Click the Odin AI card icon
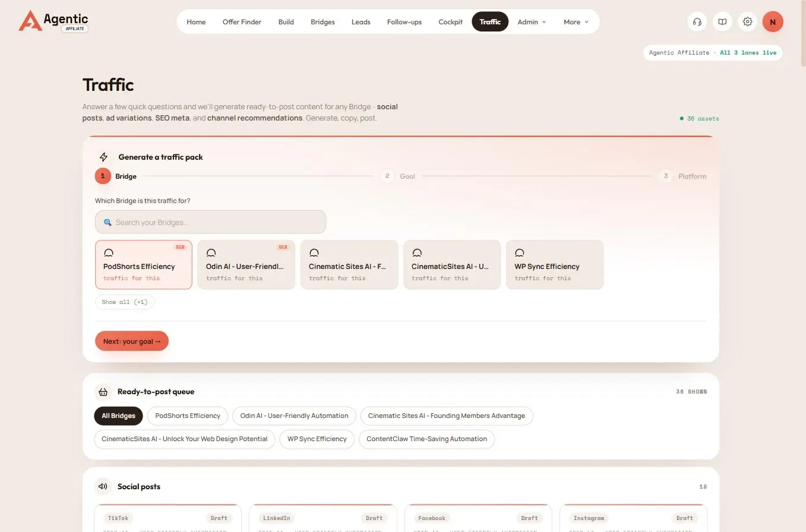 211,253
